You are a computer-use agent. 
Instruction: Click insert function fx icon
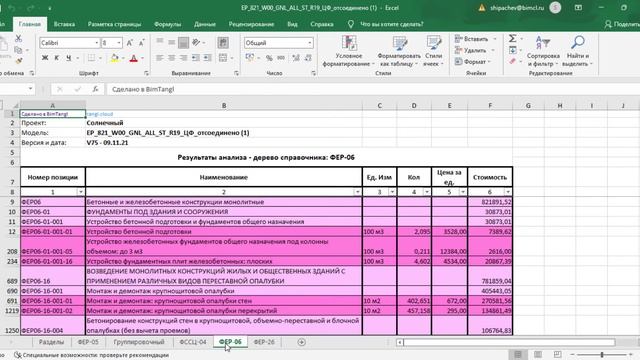pyautogui.click(x=95, y=89)
